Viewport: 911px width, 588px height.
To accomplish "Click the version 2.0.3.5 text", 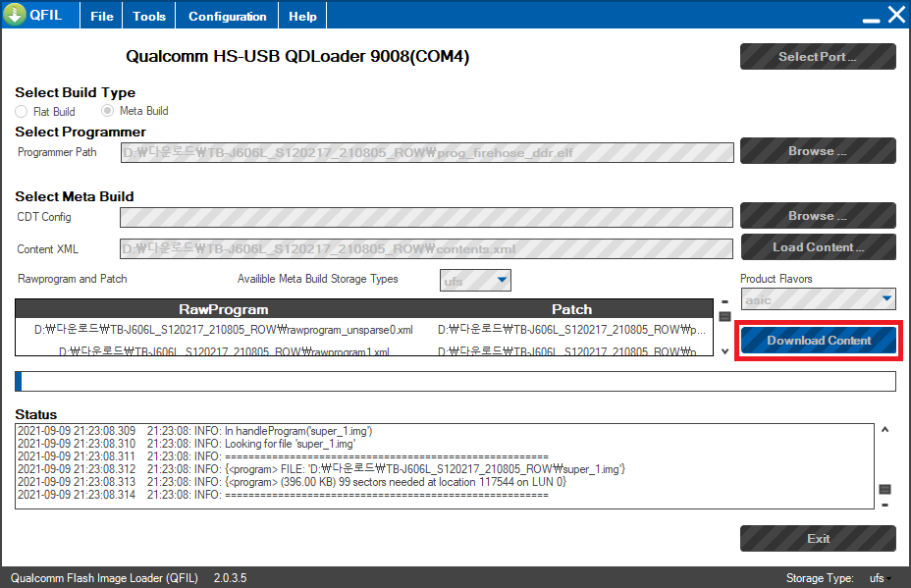I will tap(230, 578).
